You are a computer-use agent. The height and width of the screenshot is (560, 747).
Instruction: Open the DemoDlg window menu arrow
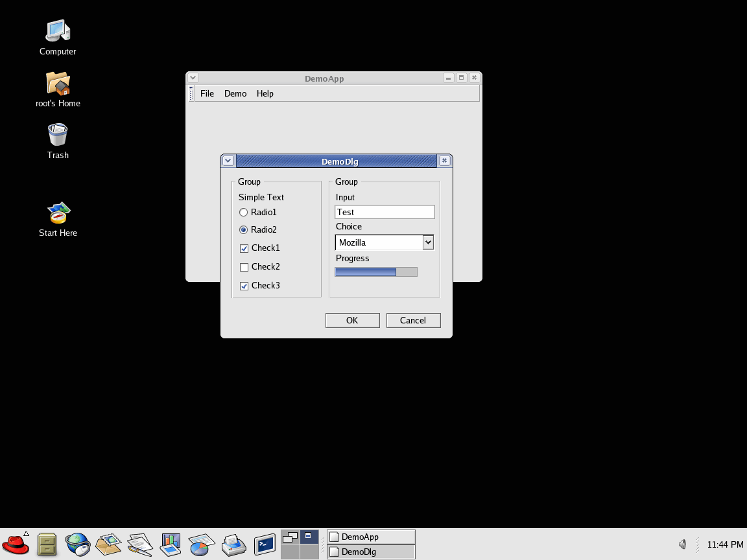click(228, 161)
